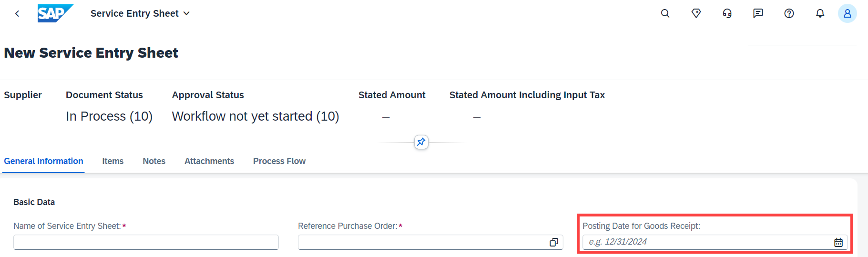Click the diamond icon in header
Viewport: 868px width, 257px height.
[x=696, y=13]
